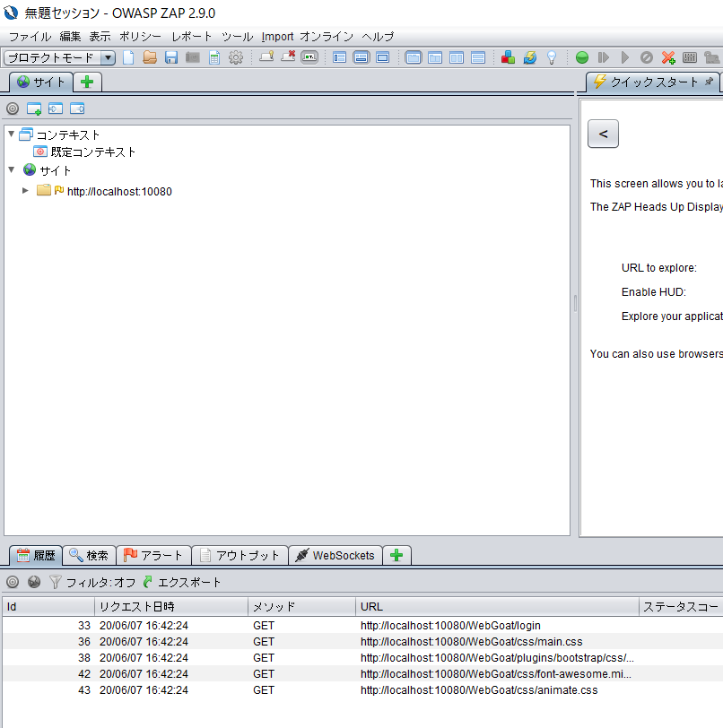Open ファイル menu

30,37
